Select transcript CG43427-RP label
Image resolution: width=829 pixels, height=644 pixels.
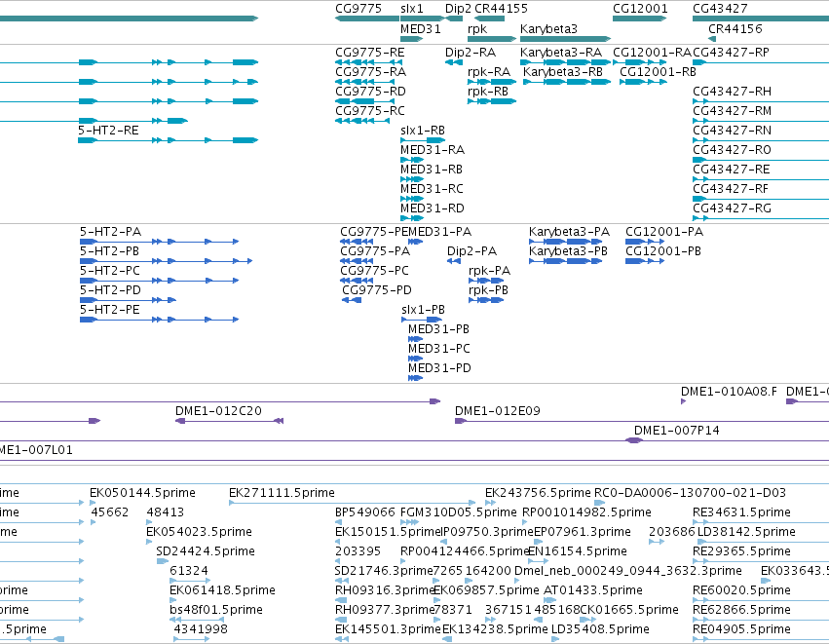coord(731,53)
